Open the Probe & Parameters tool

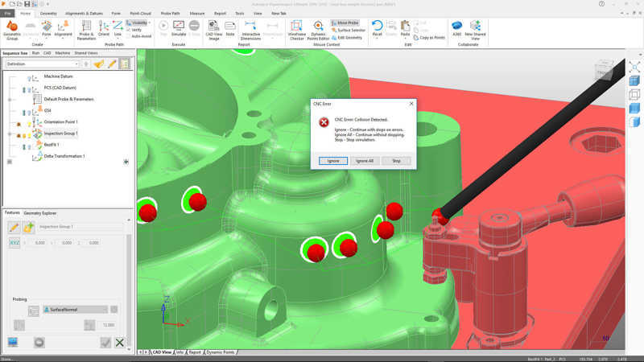tap(86, 27)
